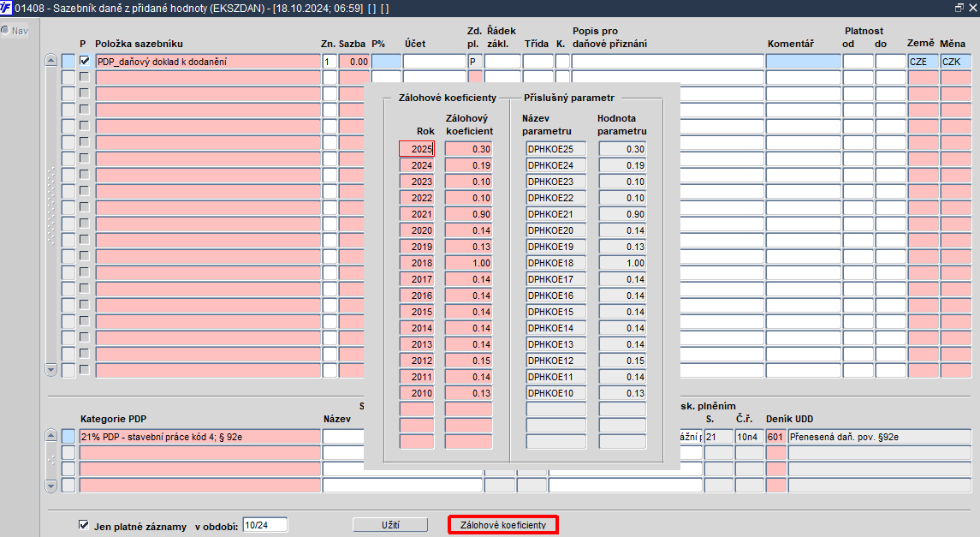Restore the inner window using the restore icon

tap(958, 8)
